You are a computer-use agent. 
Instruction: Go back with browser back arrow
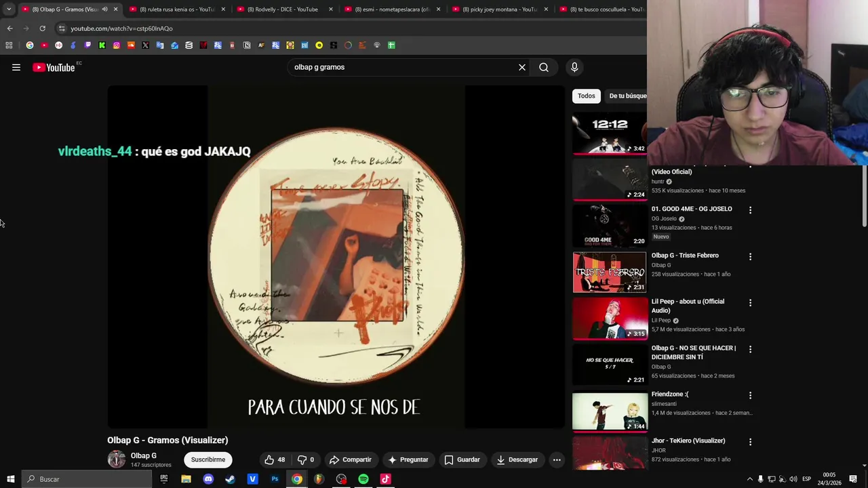[x=9, y=28]
